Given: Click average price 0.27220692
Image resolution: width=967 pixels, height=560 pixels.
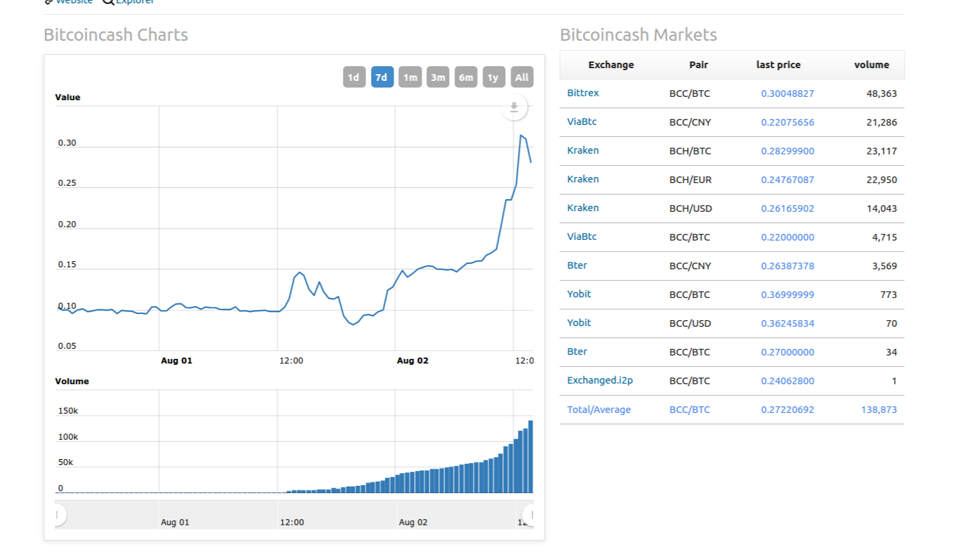Looking at the screenshot, I should coord(787,410).
